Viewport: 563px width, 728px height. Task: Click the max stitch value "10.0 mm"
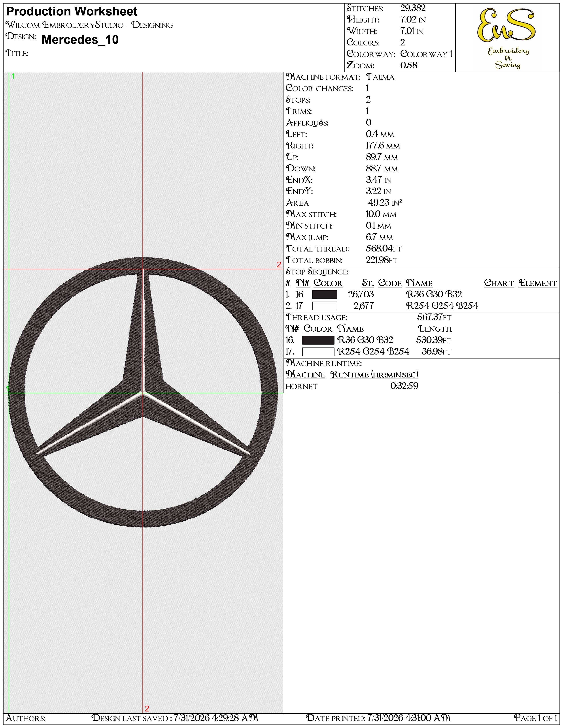[x=381, y=214]
